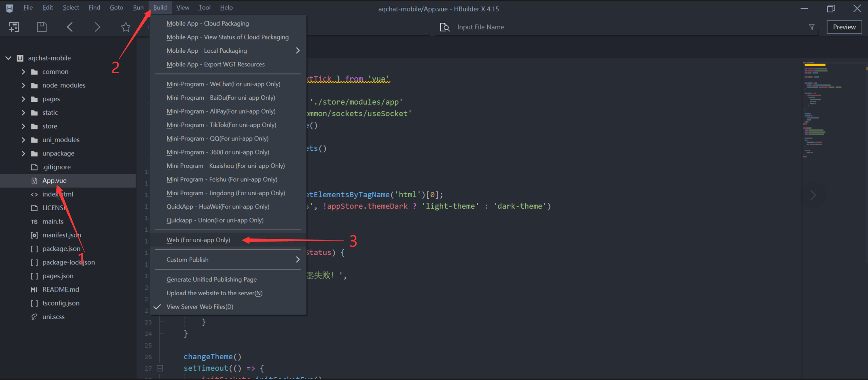
Task: Expand the unpackage folder
Action: (23, 153)
